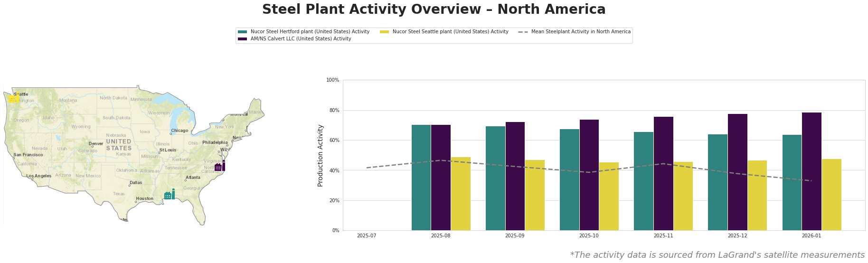This screenshot has height=263, width=868.
Task: Click the 2025-12 x-axis label
Action: [x=737, y=235]
